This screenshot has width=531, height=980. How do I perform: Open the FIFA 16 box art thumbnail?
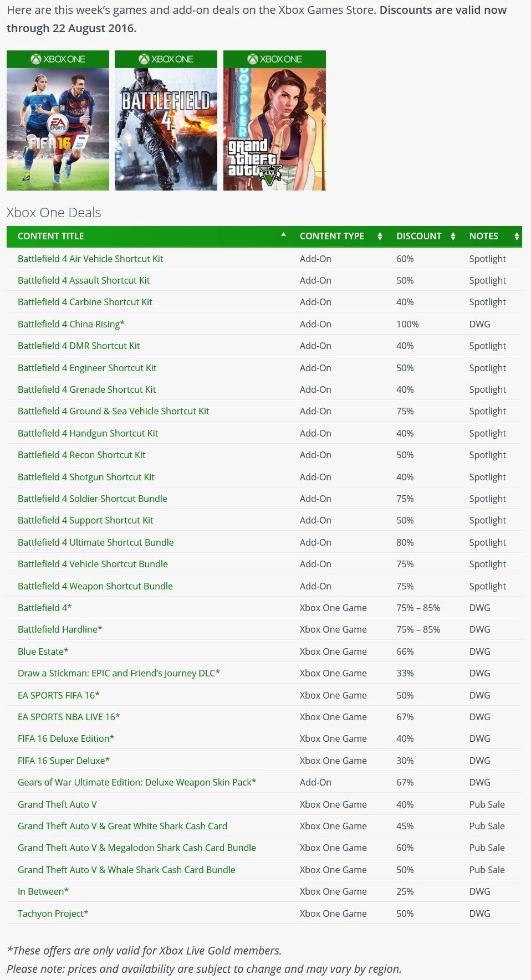coord(58,120)
